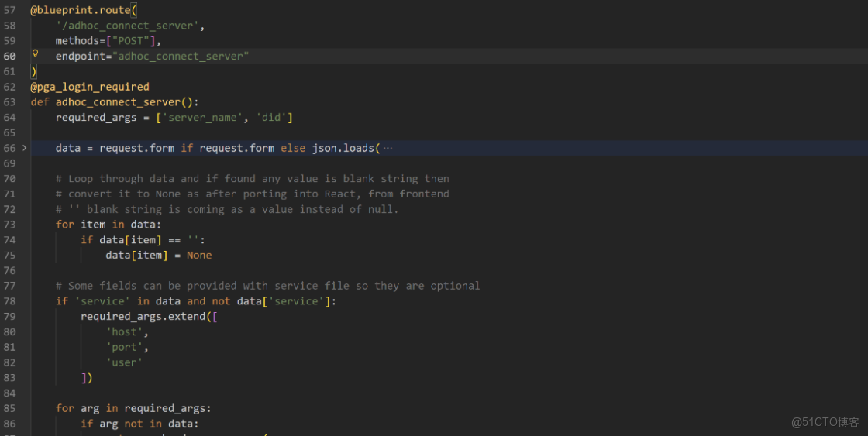Click the 51CTO watermark logo

(825, 422)
